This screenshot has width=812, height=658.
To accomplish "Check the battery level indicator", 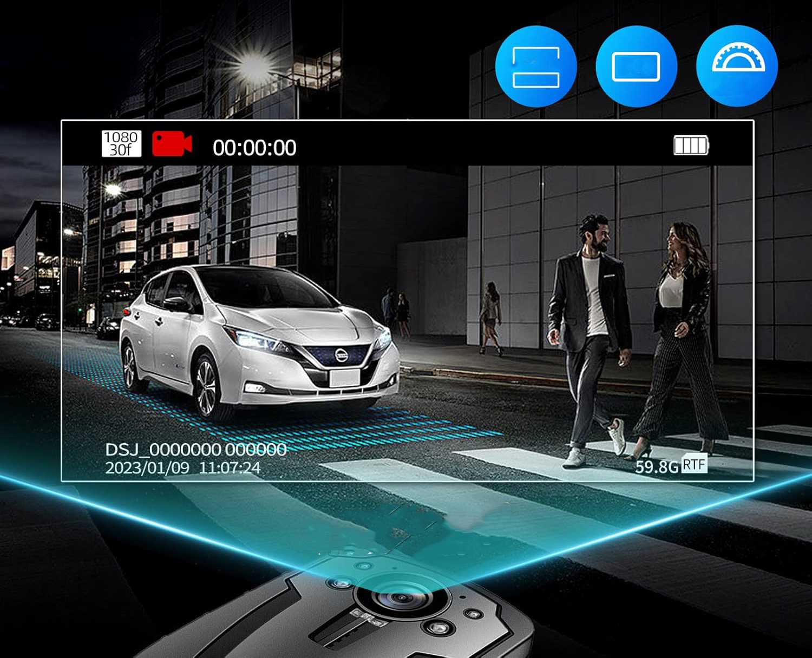I will point(691,146).
